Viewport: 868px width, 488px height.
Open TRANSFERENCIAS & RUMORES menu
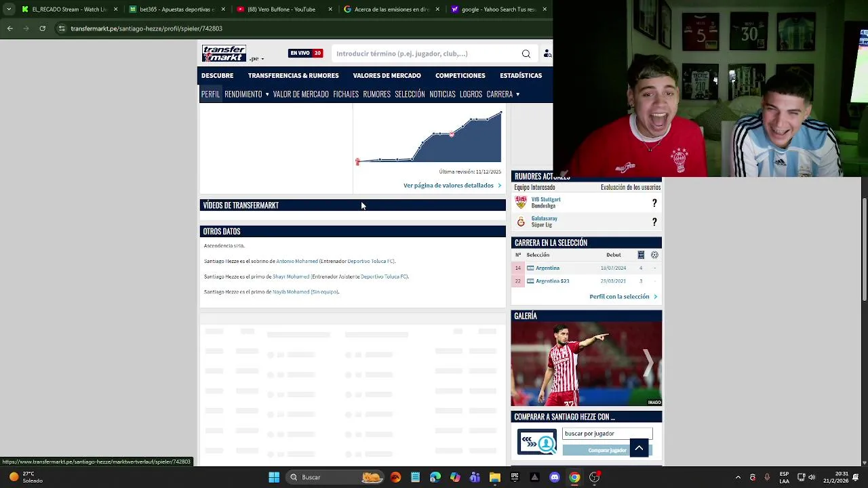tap(294, 75)
